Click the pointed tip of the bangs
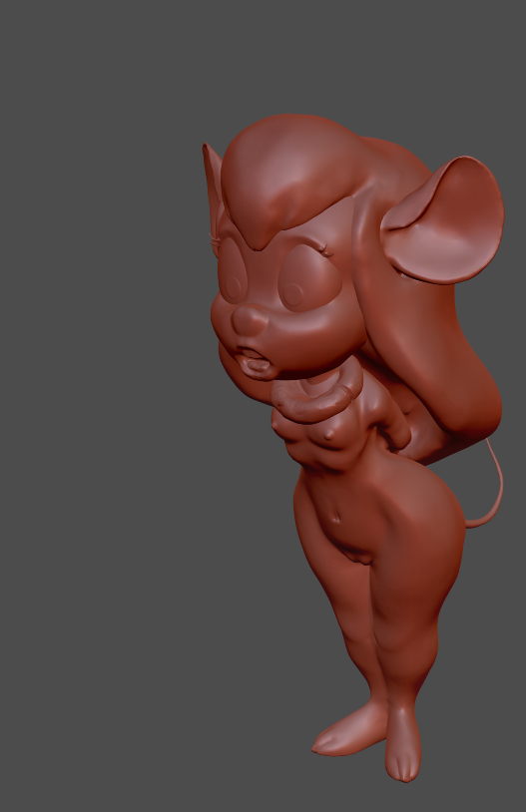This screenshot has width=526, height=812. click(261, 239)
